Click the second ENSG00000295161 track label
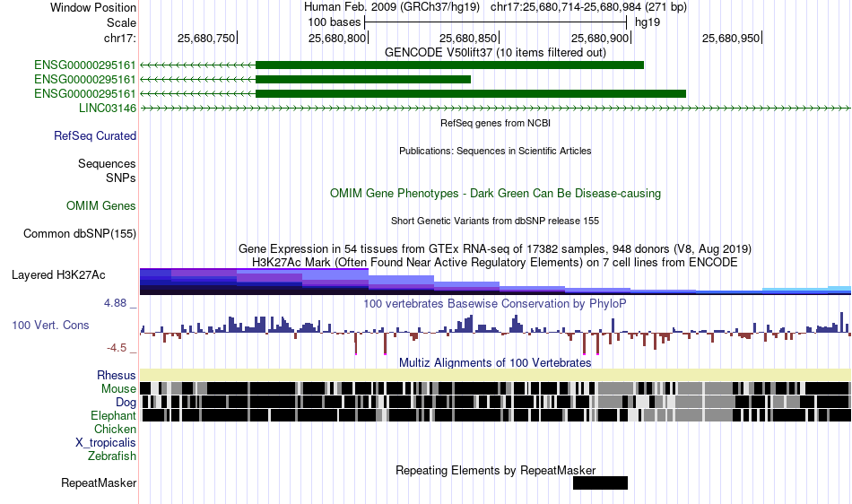The height and width of the screenshot is (504, 852). (85, 79)
